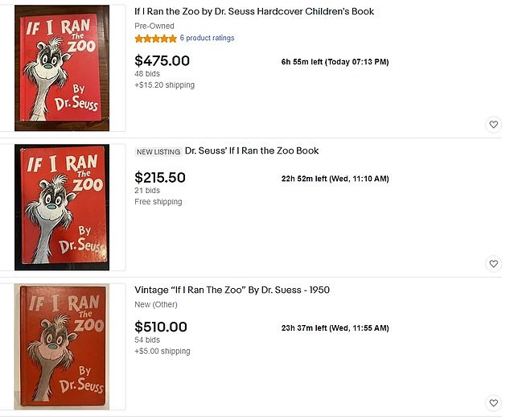The height and width of the screenshot is (420, 510).
Task: Click the "21 bids" count
Action: pyautogui.click(x=147, y=191)
